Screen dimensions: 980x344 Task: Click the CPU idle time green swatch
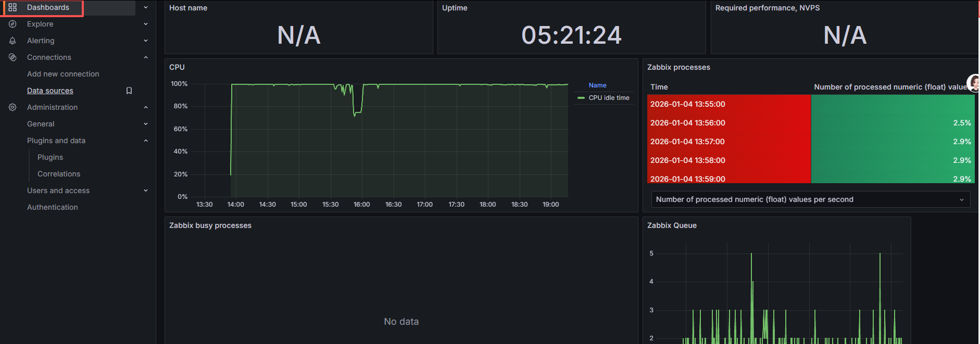[581, 98]
